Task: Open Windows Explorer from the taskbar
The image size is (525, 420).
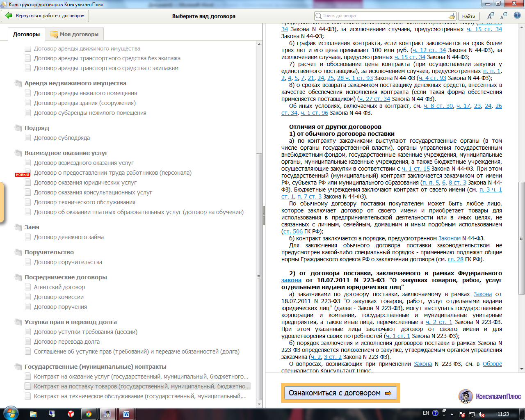Action: point(33,414)
